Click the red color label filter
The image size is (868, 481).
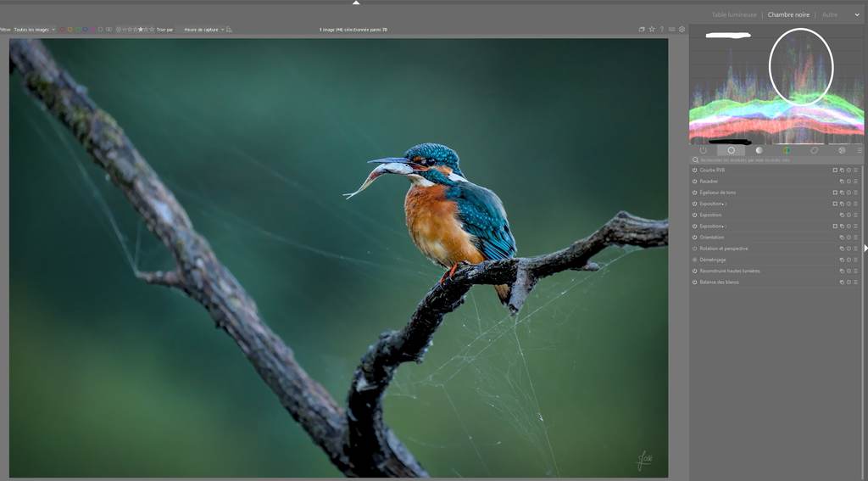(62, 30)
